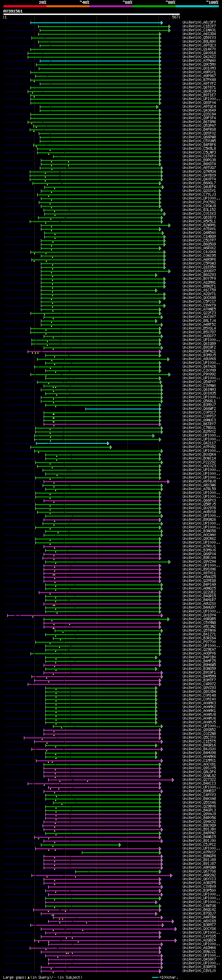The image size is (222, 980).
Task: Select hit label UniRef100_B8LTJ4
Action: point(199,321)
